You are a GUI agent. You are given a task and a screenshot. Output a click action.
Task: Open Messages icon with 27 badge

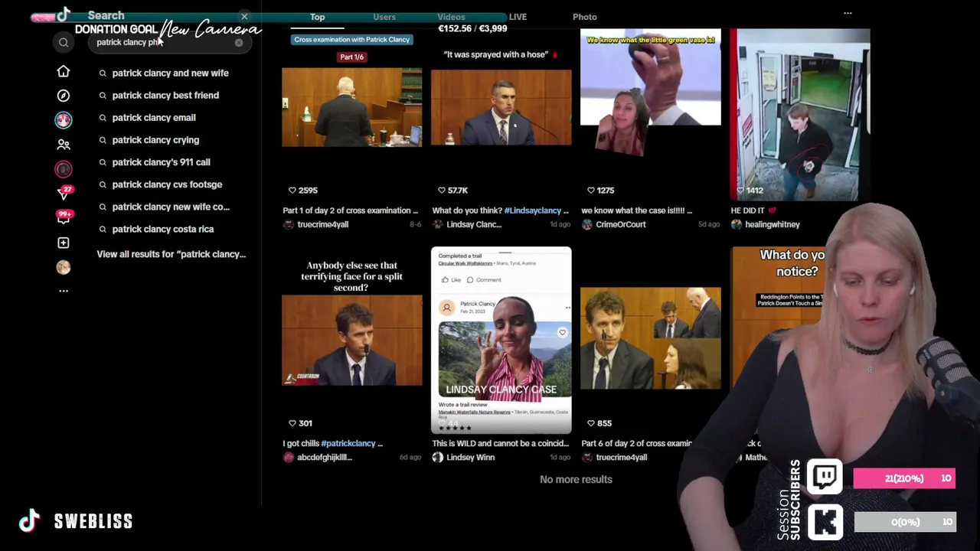click(64, 193)
